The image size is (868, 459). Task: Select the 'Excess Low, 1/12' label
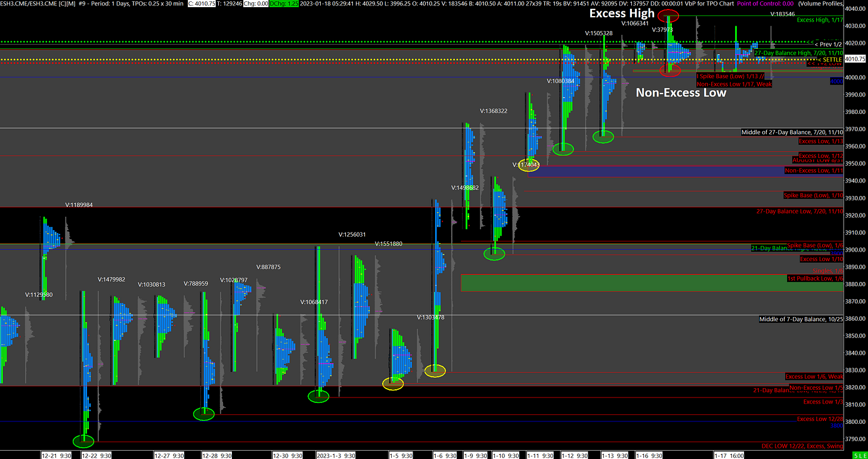(820, 156)
